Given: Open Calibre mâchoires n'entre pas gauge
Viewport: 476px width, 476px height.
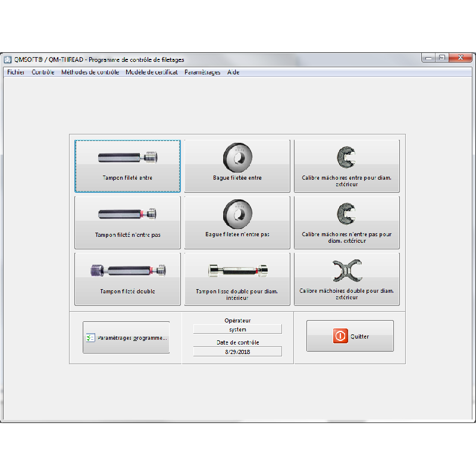Looking at the screenshot, I should pyautogui.click(x=346, y=223).
